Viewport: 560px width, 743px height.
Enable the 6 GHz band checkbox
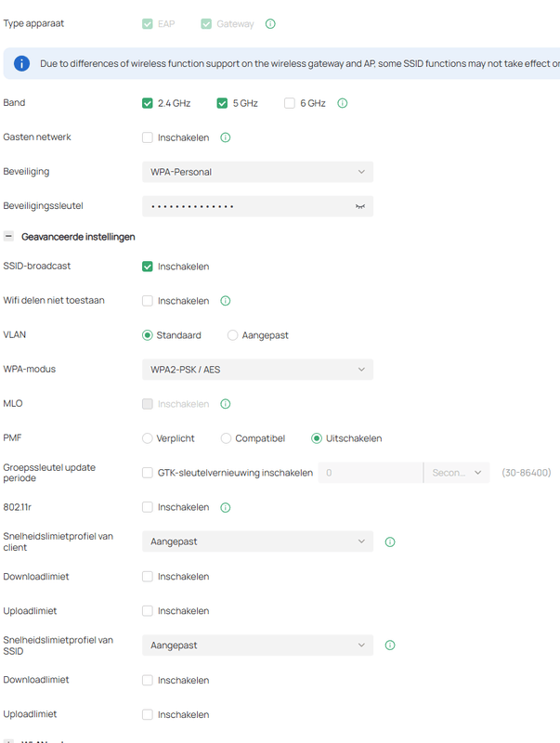290,103
